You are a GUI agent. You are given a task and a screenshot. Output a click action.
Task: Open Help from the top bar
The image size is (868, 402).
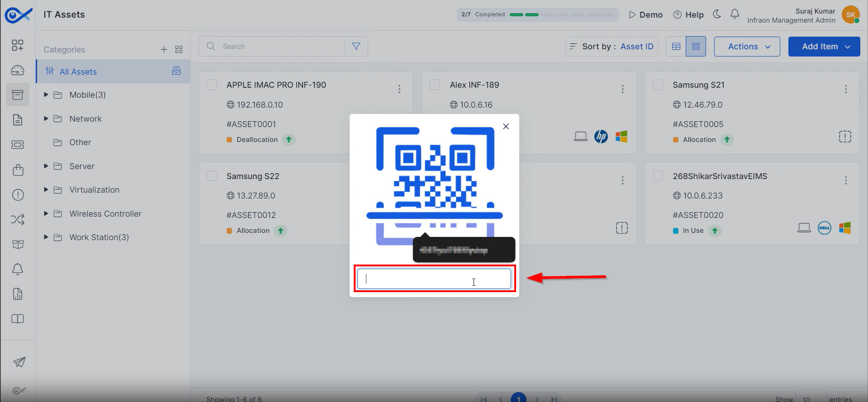pyautogui.click(x=688, y=14)
